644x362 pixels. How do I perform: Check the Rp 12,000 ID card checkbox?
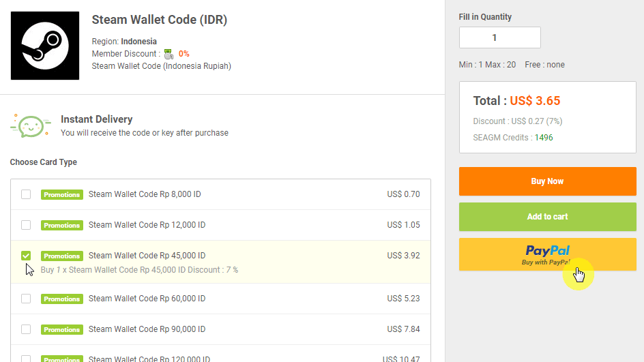(x=26, y=225)
